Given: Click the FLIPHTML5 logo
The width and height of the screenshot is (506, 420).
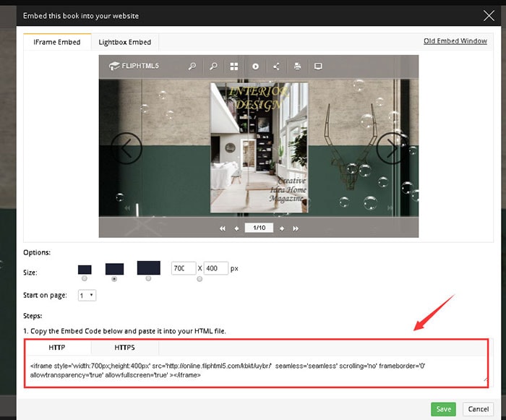Looking at the screenshot, I should pyautogui.click(x=134, y=66).
